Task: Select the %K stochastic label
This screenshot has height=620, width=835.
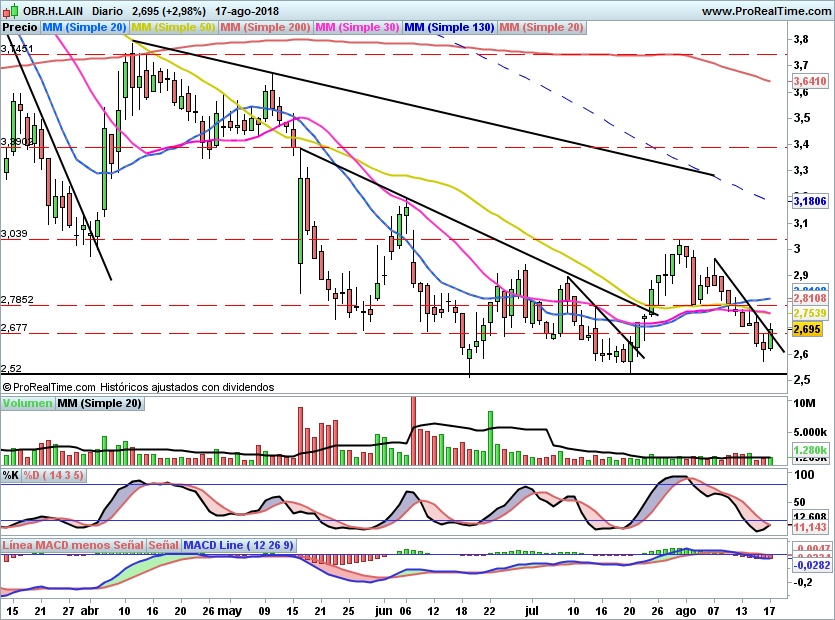Action: point(11,474)
